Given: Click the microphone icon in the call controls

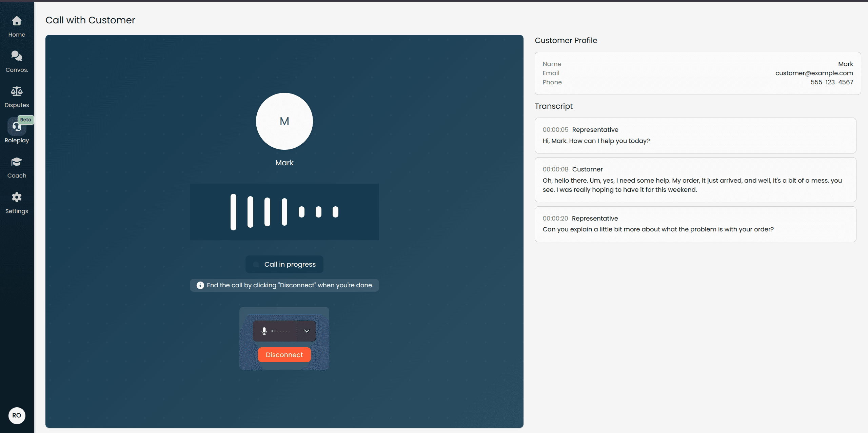Looking at the screenshot, I should [x=264, y=331].
